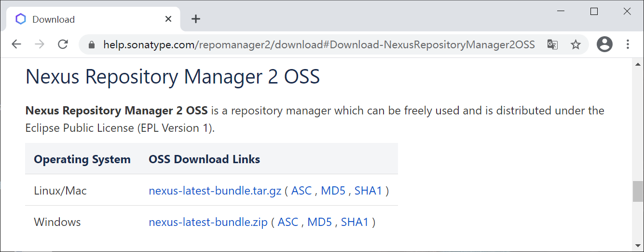Close the Download tab
This screenshot has height=252, width=644.
click(168, 19)
